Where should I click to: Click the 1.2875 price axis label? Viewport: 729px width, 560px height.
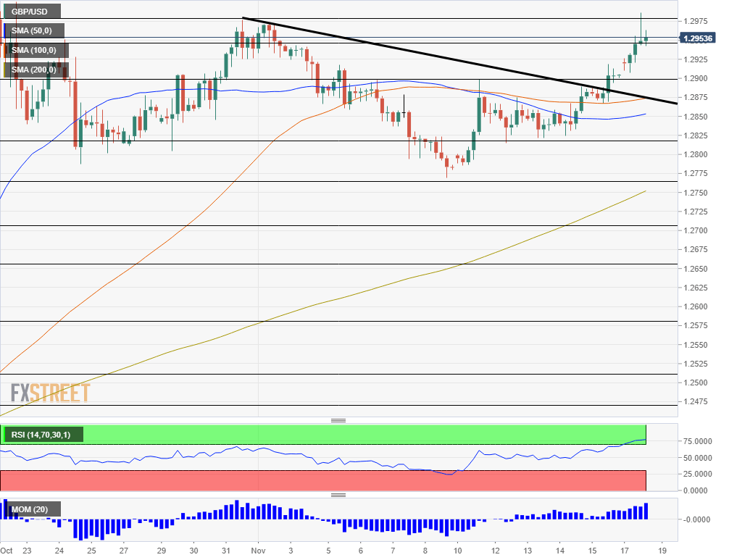pos(696,97)
